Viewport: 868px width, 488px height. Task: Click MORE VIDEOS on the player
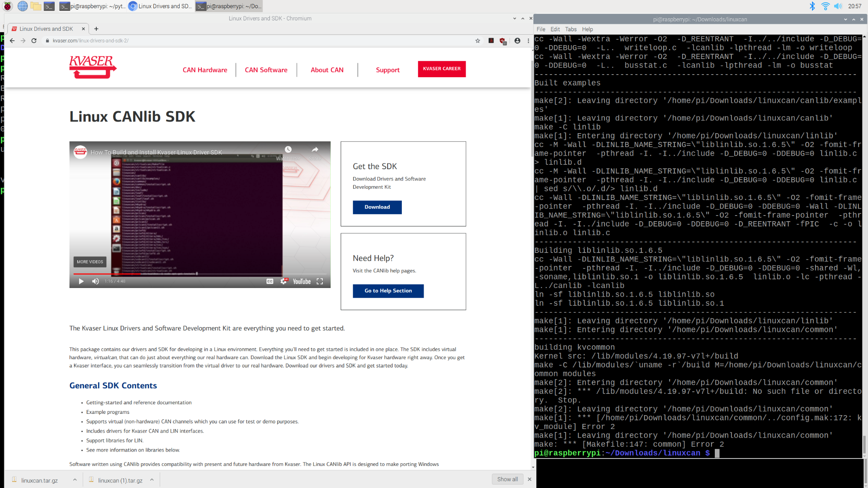90,262
